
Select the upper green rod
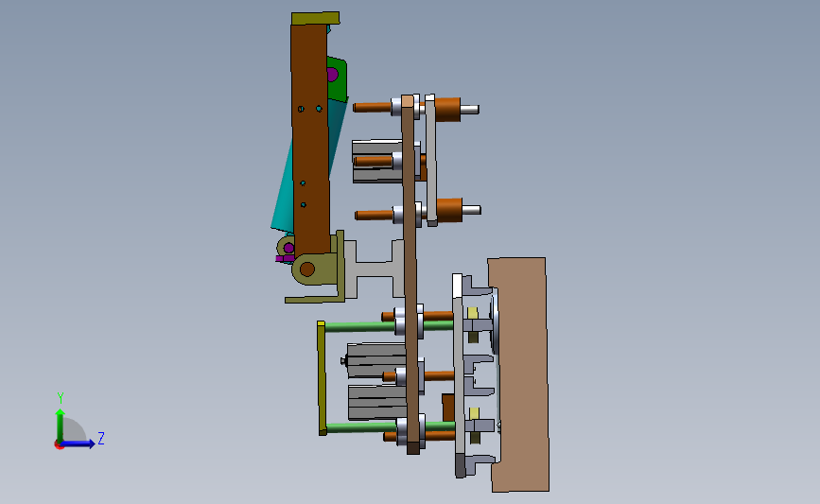tap(361, 327)
